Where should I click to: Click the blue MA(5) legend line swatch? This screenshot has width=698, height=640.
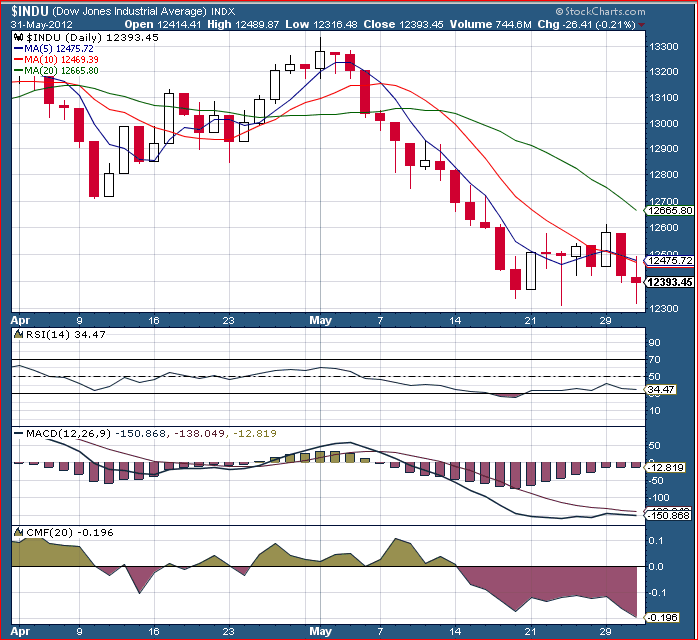(18, 49)
